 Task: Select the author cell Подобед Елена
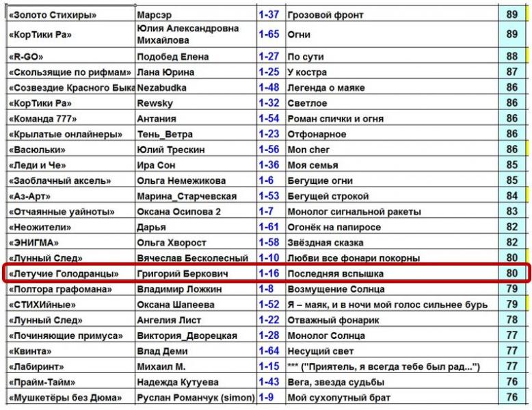[x=173, y=57]
